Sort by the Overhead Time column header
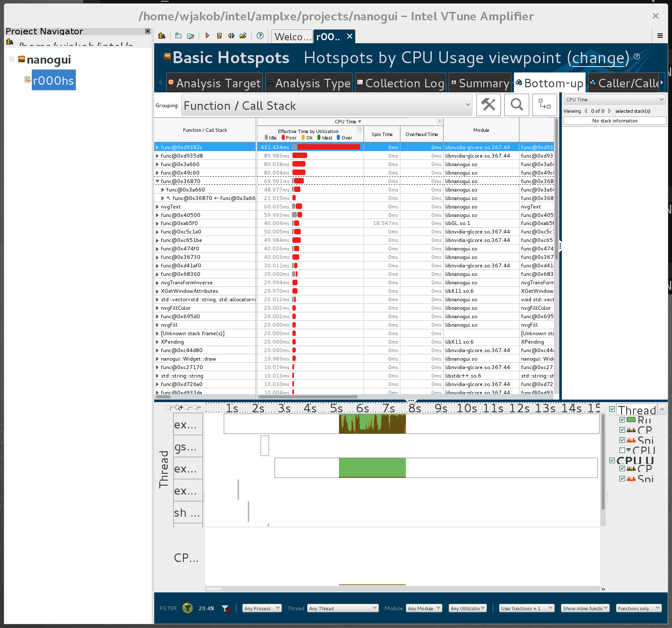672x628 pixels. click(422, 134)
